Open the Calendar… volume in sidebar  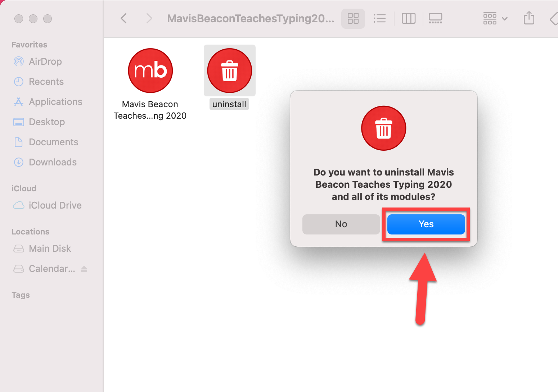(x=44, y=269)
